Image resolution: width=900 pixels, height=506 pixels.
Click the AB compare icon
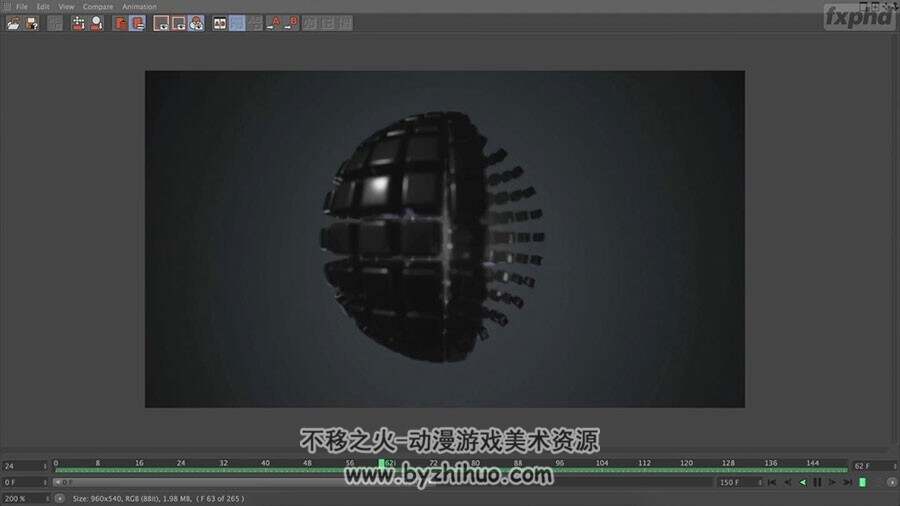pyautogui.click(x=220, y=23)
